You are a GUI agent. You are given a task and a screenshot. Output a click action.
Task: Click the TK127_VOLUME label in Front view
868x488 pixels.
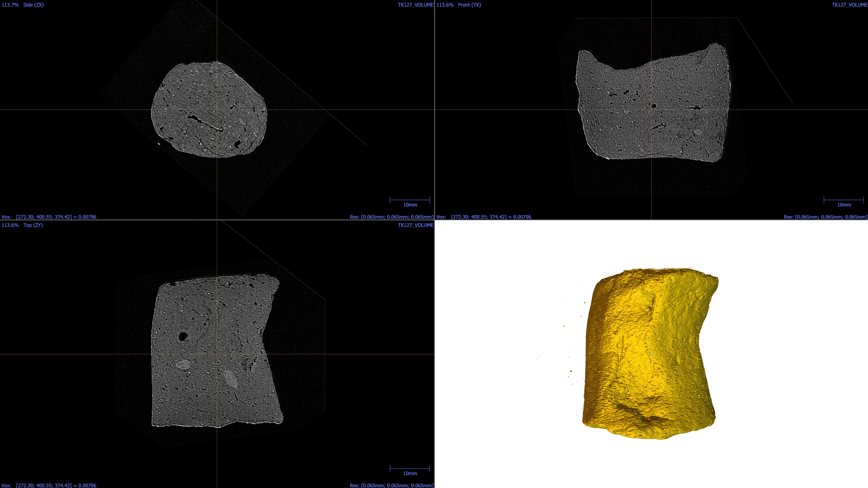coord(849,5)
